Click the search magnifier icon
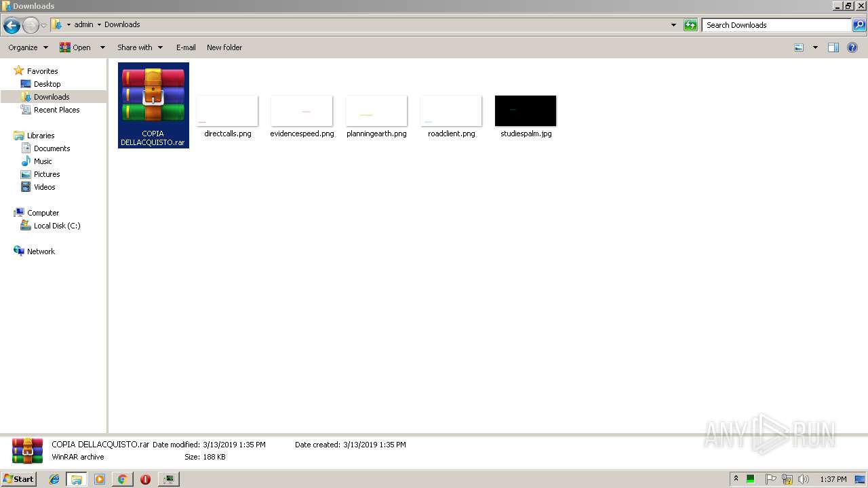The height and width of the screenshot is (488, 868). 859,25
